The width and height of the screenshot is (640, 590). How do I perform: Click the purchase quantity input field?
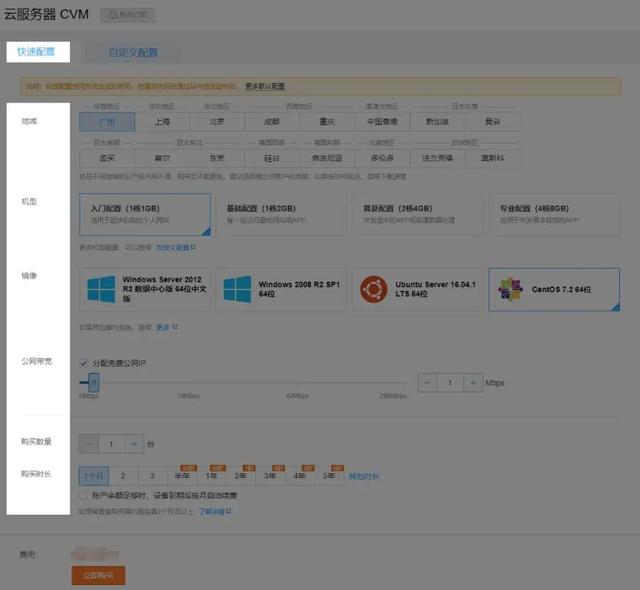(111, 444)
